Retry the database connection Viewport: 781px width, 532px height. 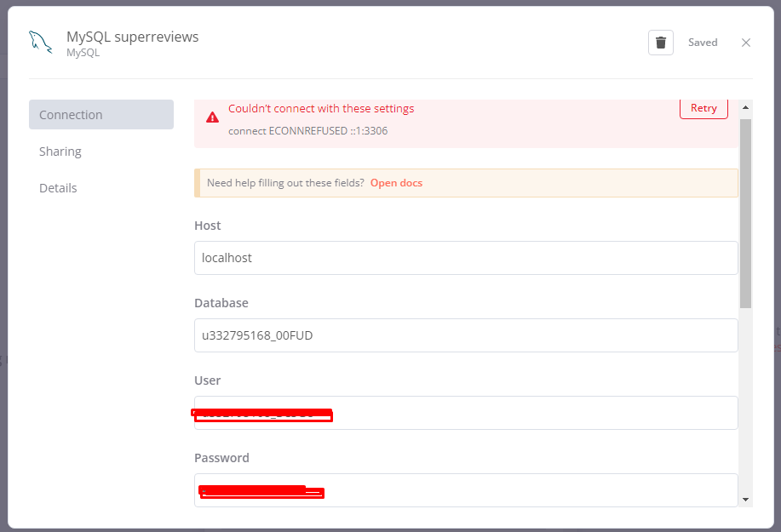(703, 108)
